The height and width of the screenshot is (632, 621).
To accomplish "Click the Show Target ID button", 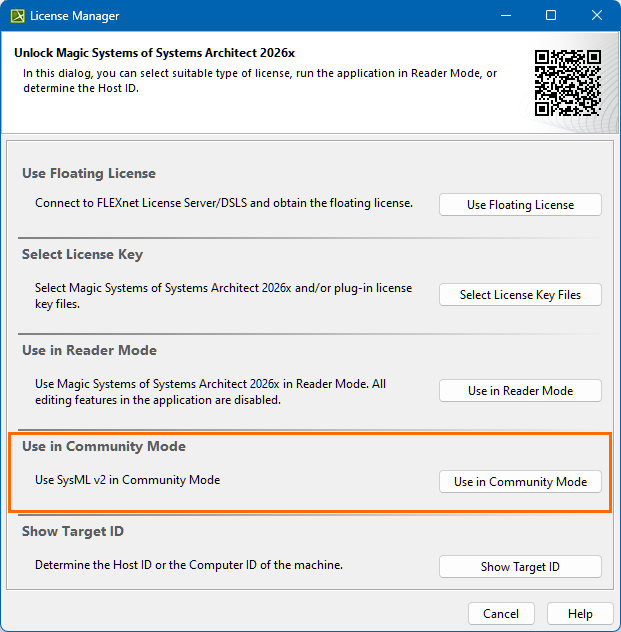I will pyautogui.click(x=520, y=567).
